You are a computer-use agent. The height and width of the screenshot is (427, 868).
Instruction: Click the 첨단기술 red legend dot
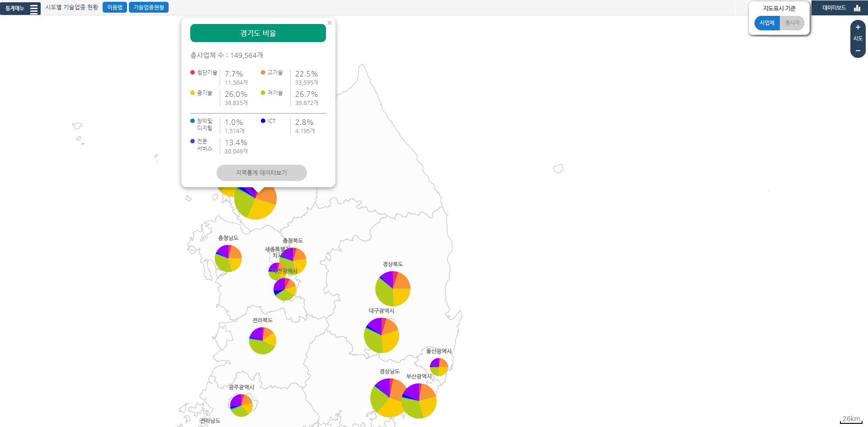coord(193,72)
